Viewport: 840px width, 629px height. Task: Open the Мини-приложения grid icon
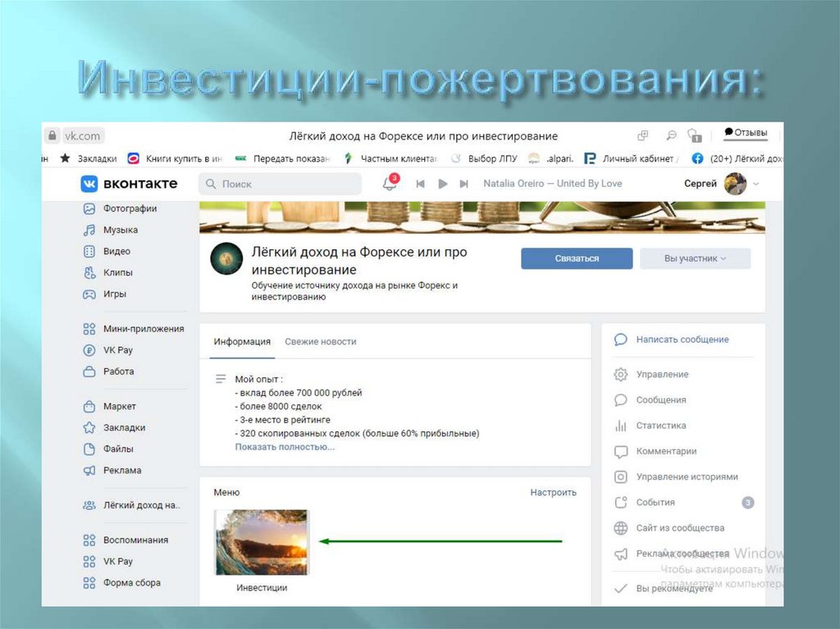[89, 329]
